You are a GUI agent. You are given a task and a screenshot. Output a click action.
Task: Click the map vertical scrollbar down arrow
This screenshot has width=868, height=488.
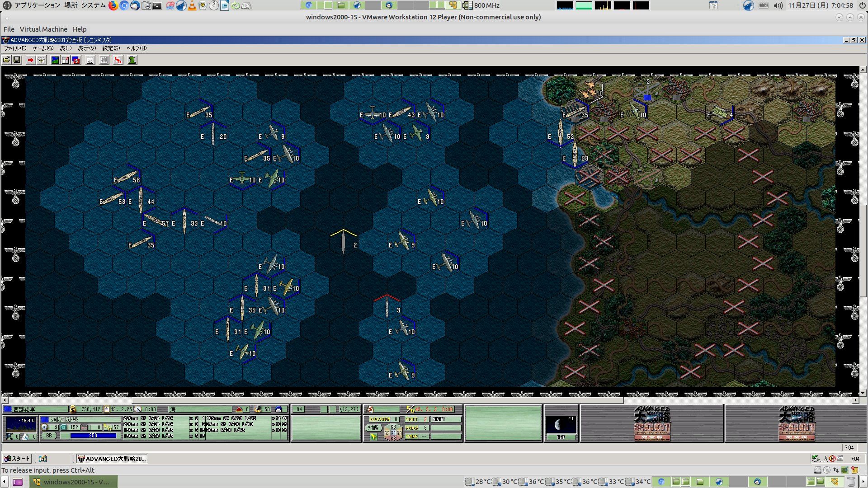[863, 393]
